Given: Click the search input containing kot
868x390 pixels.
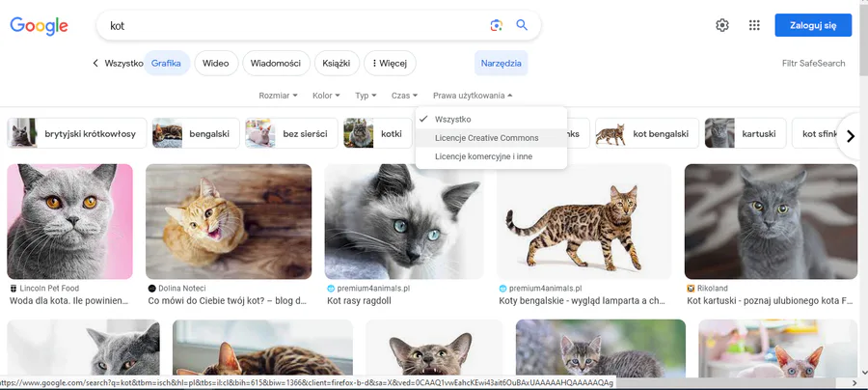Looking at the screenshot, I should click(x=289, y=26).
